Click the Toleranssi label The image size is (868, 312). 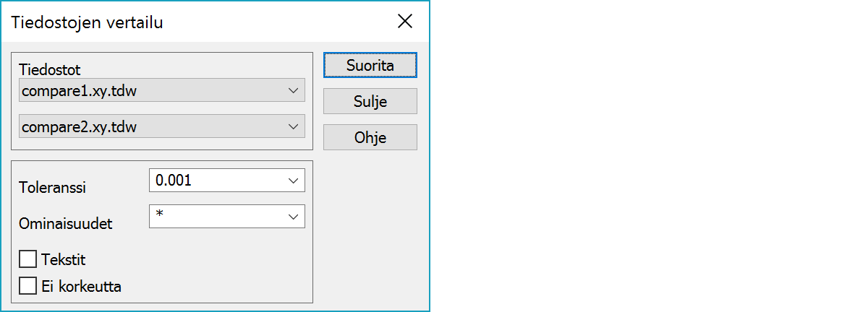(x=53, y=188)
